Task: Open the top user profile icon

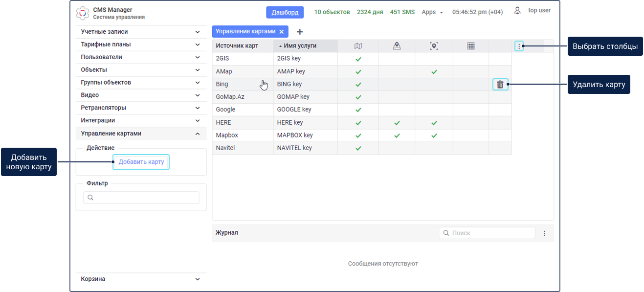Action: pos(517,10)
